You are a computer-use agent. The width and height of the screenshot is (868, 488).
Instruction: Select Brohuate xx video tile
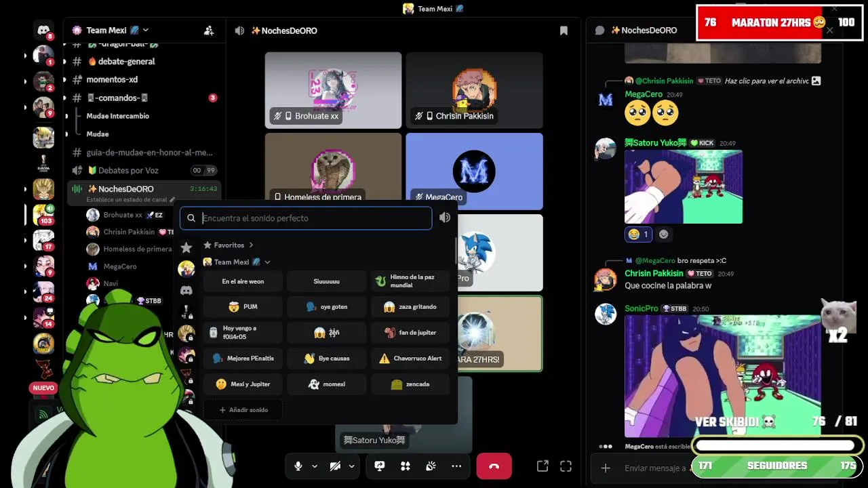coord(333,90)
